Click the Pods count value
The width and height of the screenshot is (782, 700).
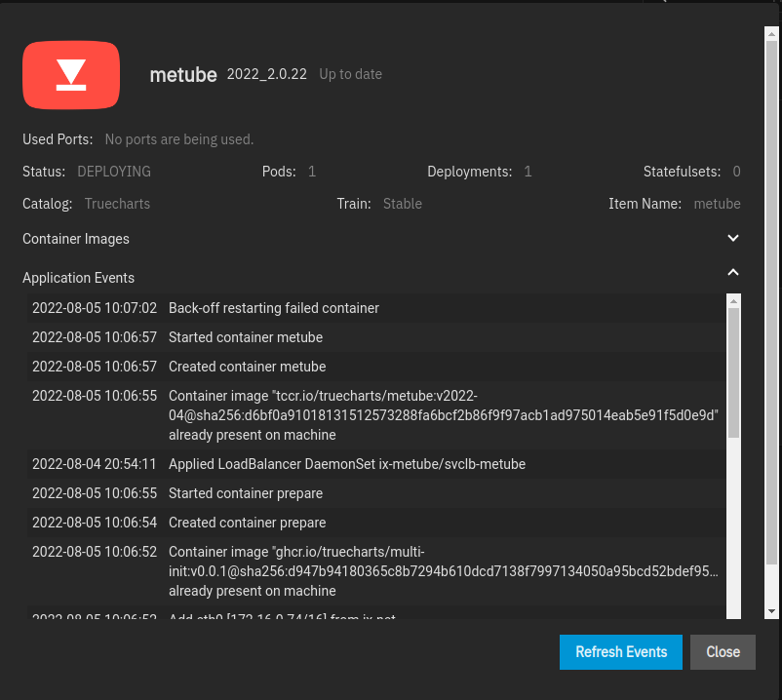pyautogui.click(x=312, y=172)
